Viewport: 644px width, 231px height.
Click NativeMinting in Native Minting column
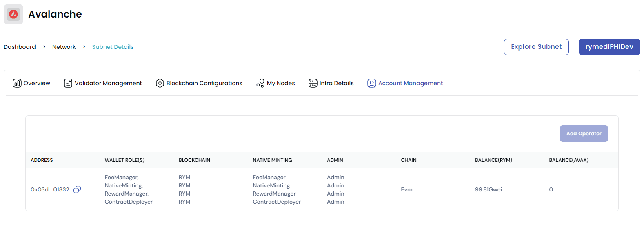271,185
